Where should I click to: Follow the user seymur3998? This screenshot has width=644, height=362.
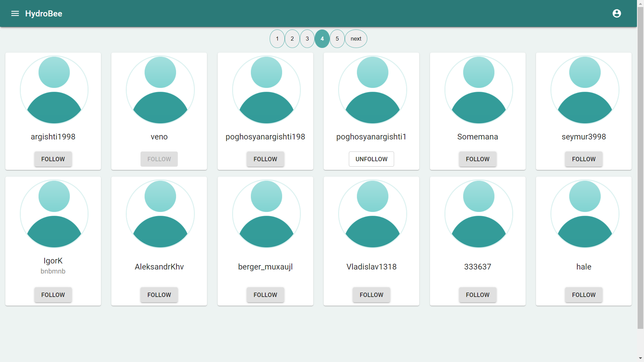583,159
